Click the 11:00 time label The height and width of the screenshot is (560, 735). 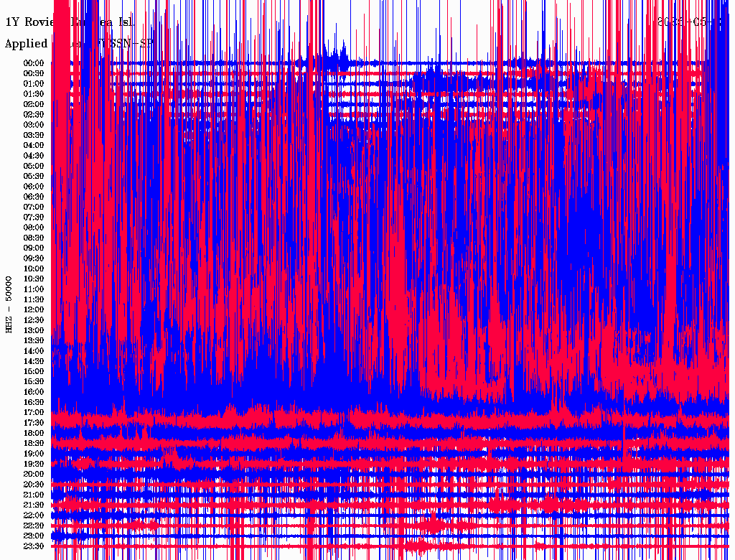pyautogui.click(x=34, y=289)
